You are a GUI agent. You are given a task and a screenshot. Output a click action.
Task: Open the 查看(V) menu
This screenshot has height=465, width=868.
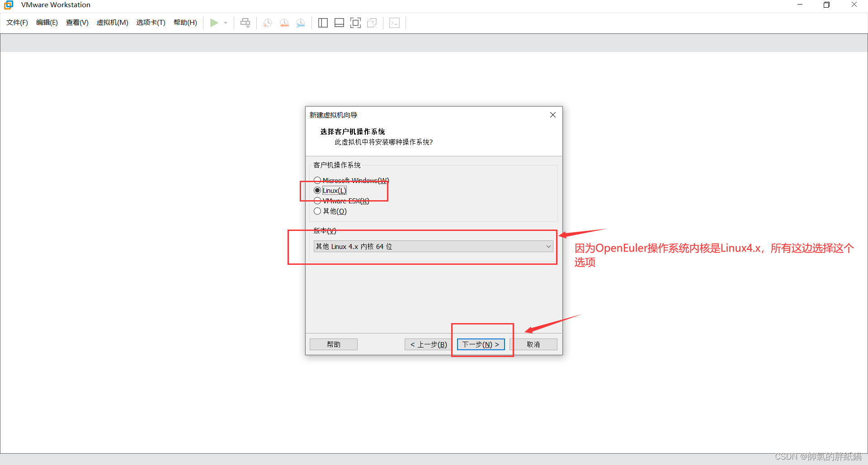[77, 23]
